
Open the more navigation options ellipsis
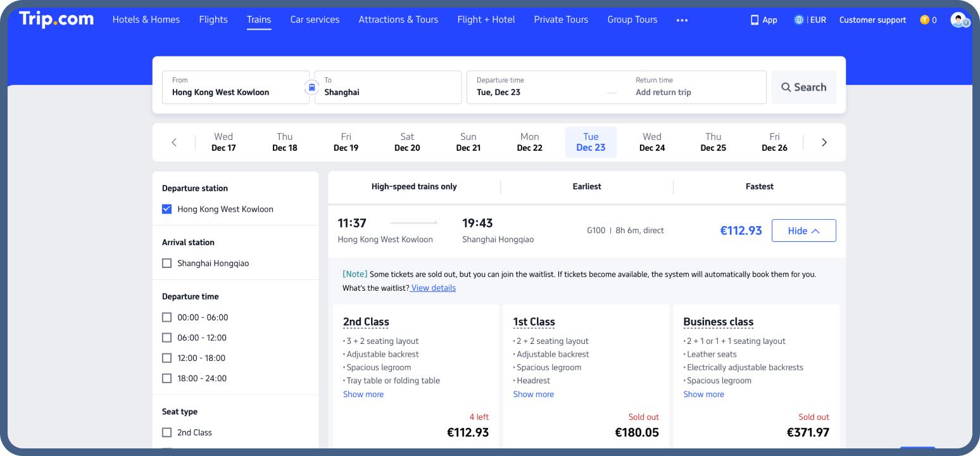[682, 20]
